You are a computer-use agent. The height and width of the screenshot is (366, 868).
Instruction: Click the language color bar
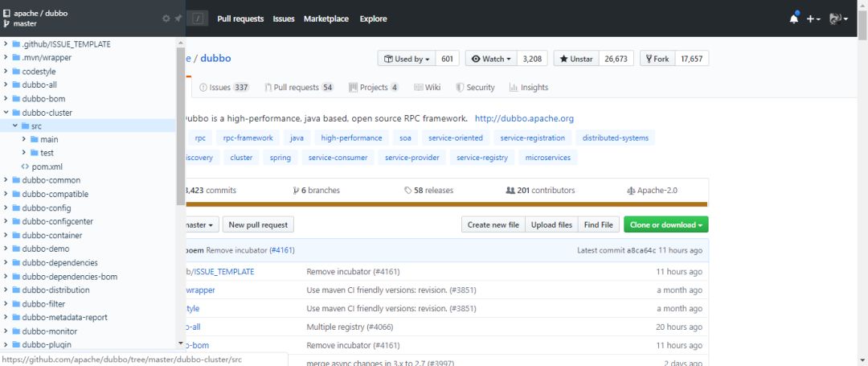[445, 204]
